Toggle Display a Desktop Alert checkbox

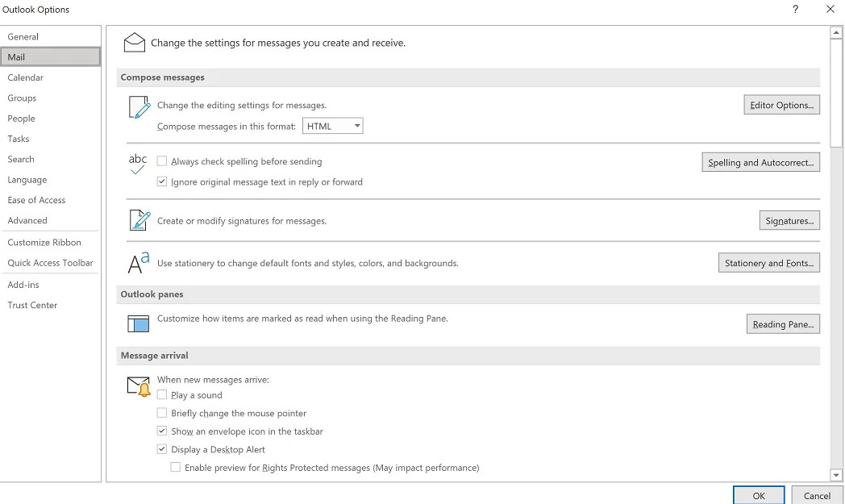tap(162, 450)
